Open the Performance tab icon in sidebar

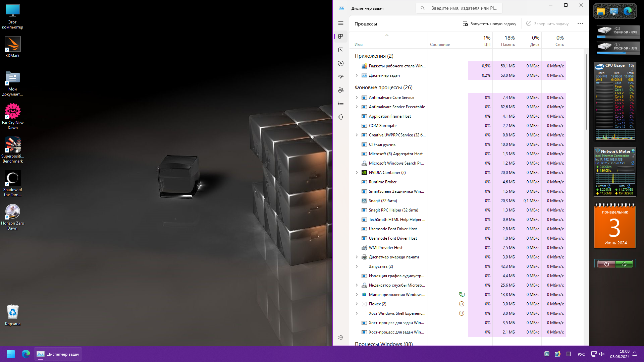click(x=341, y=50)
